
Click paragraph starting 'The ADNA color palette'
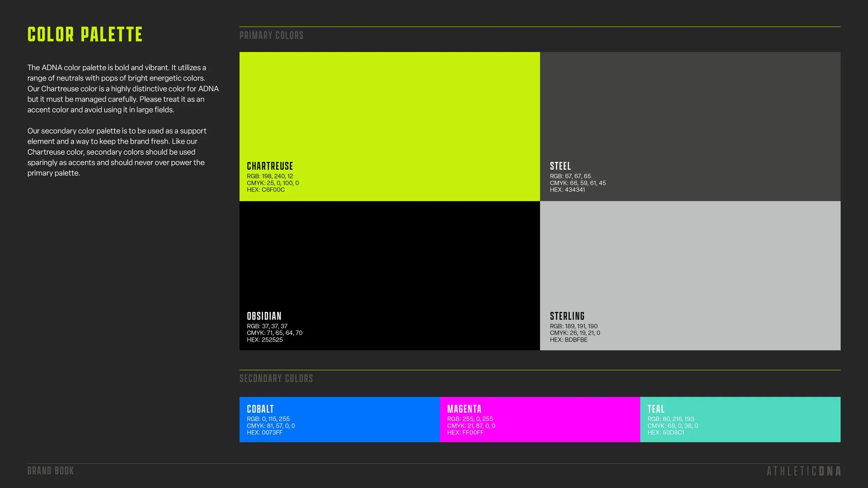[123, 89]
